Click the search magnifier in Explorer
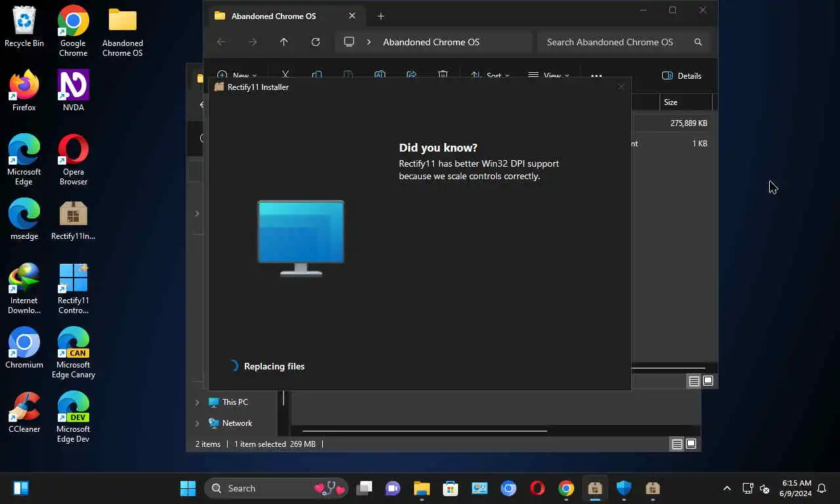This screenshot has width=840, height=504. (x=698, y=42)
